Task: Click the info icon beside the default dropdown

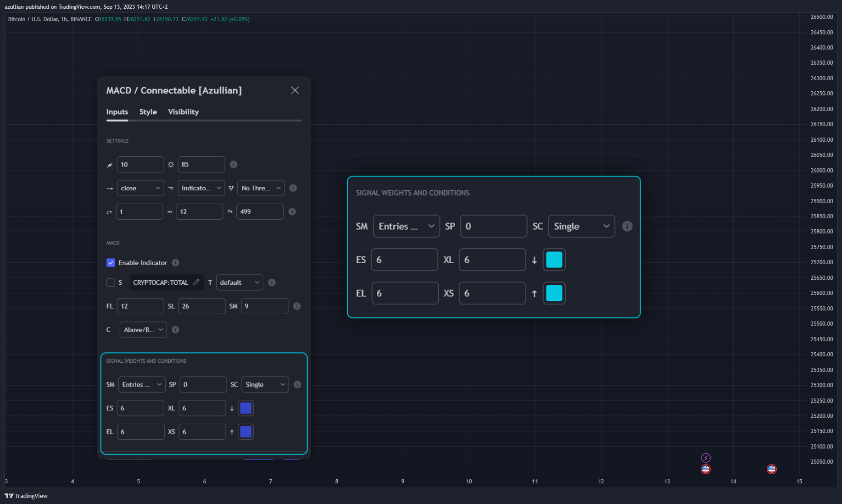Action: [272, 282]
